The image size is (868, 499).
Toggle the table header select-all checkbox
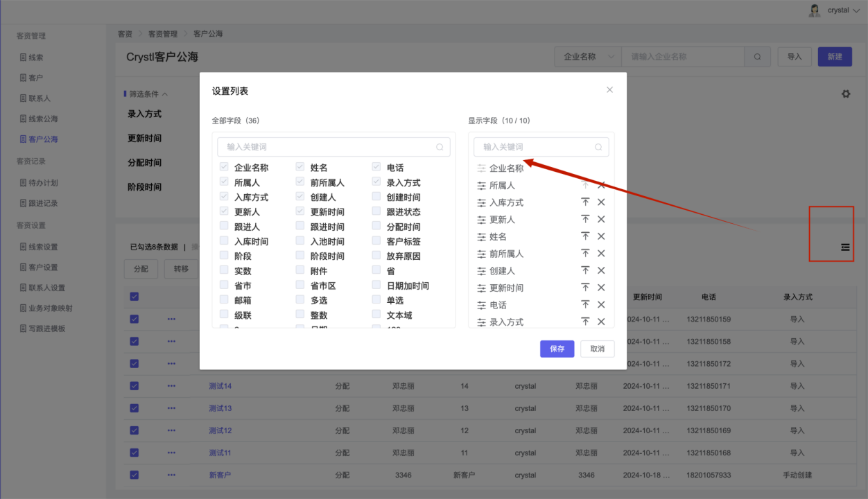[x=134, y=297]
